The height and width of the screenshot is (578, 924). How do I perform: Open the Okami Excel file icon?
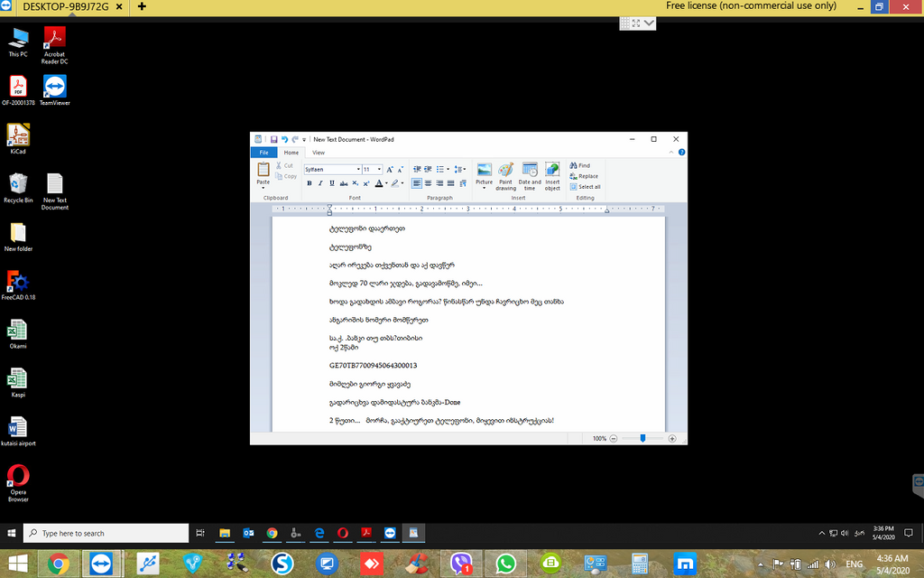click(x=18, y=334)
